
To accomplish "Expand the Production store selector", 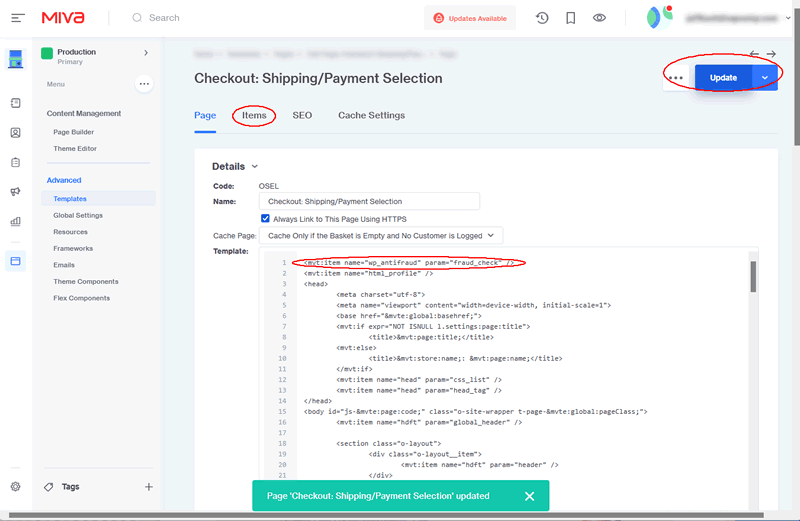I will (x=146, y=52).
